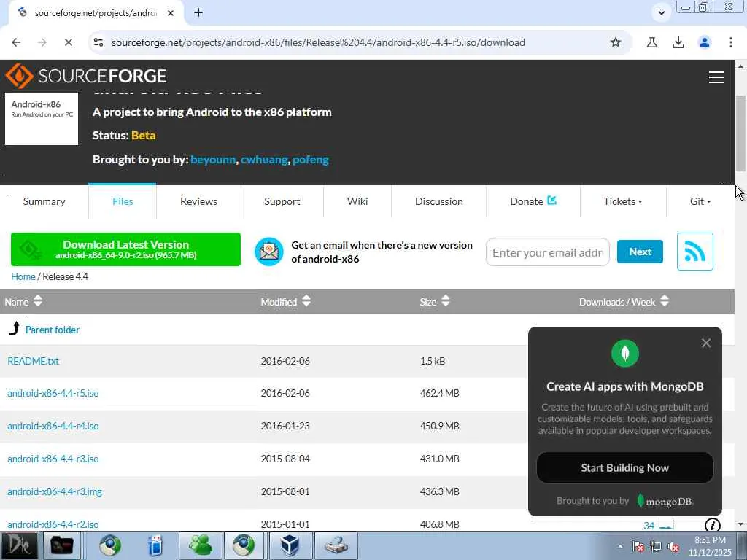Open the hamburger menu
Viewport: 747px width, 560px height.
pyautogui.click(x=716, y=77)
